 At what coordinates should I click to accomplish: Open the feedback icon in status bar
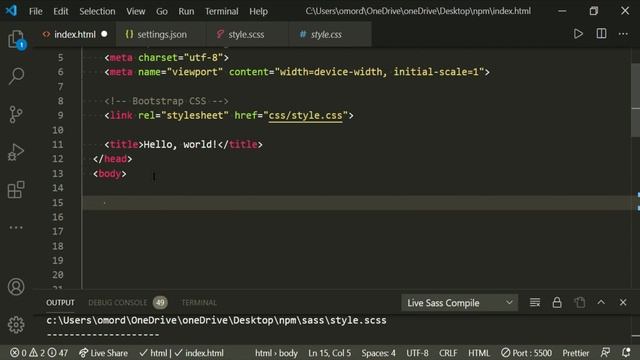click(x=606, y=353)
